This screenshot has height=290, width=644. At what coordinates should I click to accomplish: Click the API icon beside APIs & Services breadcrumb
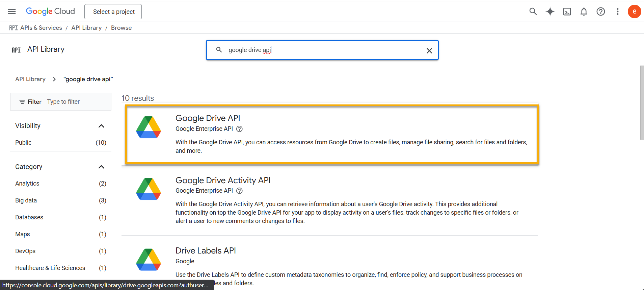click(14, 28)
